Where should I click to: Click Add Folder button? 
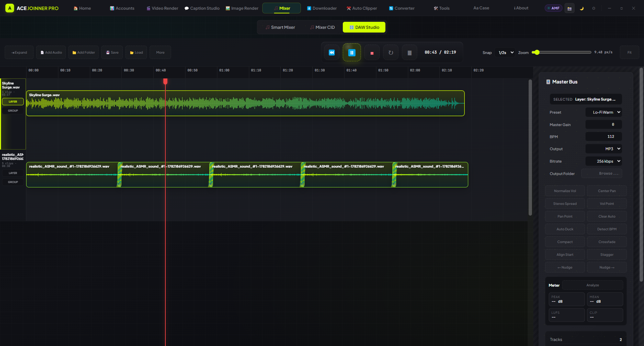click(x=84, y=53)
